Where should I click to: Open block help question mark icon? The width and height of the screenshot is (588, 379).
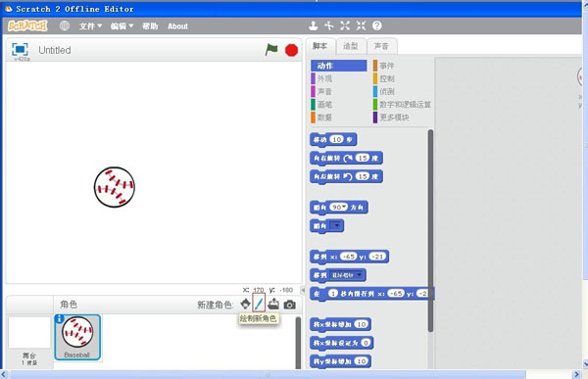[x=377, y=25]
